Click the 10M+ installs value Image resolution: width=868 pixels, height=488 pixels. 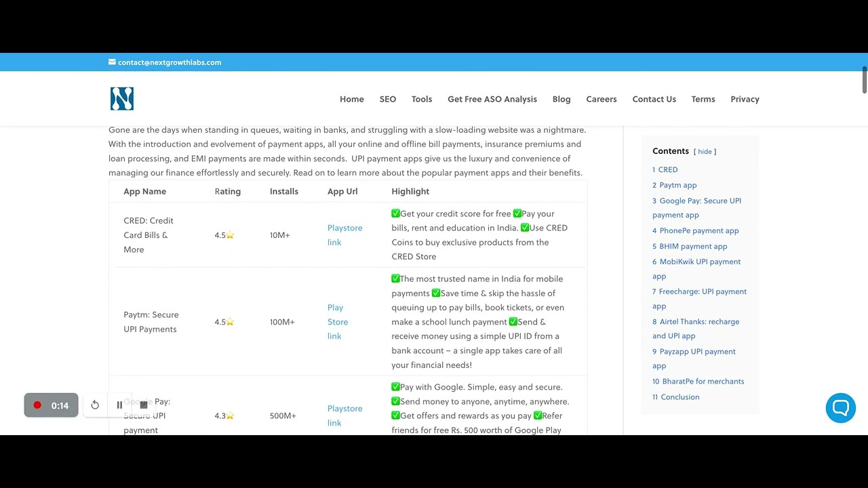pos(280,235)
